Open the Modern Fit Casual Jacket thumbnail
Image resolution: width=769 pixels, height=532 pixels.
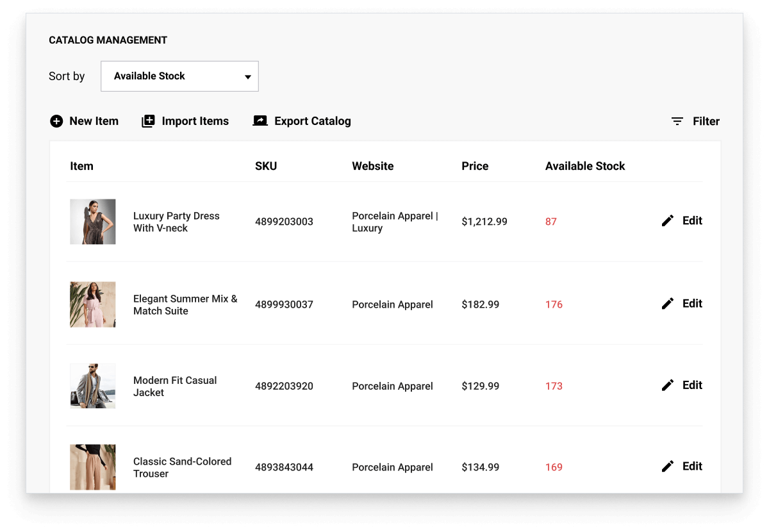(93, 386)
